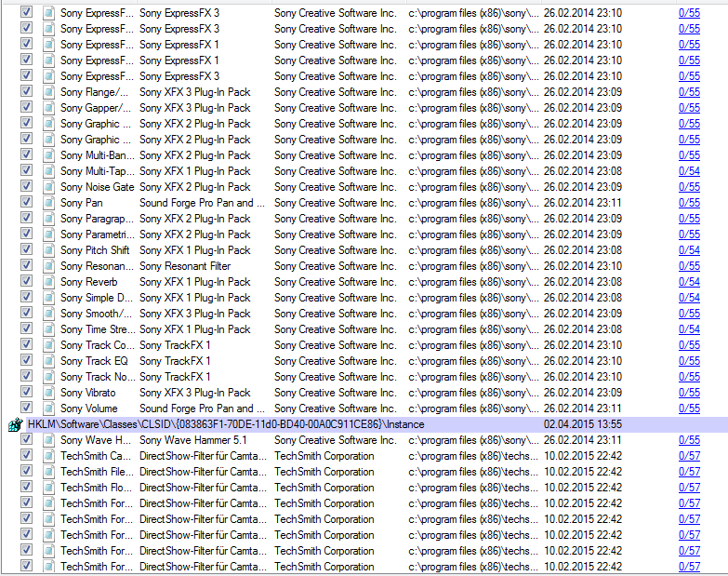Click the registry key icon beside HKLM\Software\Classes
Screen dimensions: 728x576
[15, 424]
